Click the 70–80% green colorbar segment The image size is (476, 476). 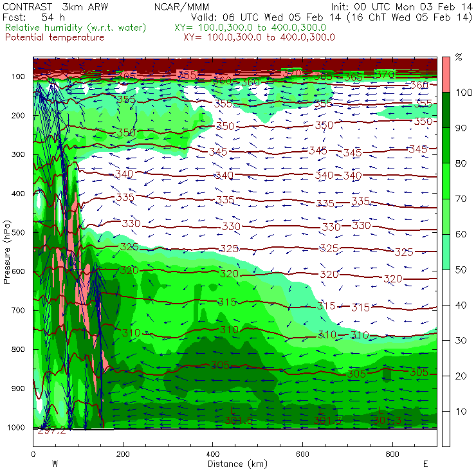446,181
